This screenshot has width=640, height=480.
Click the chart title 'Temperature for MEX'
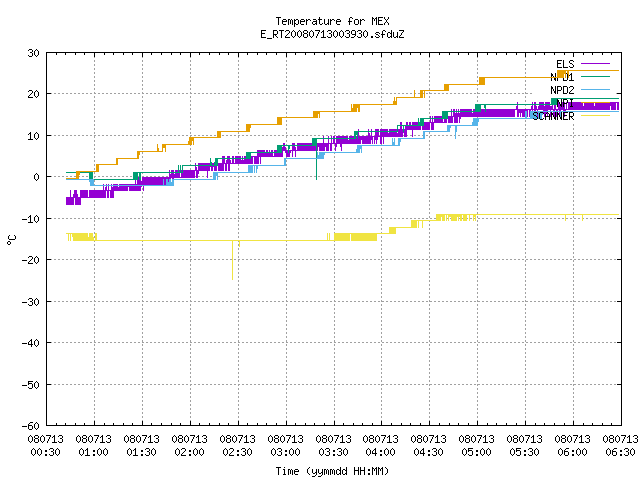pyautogui.click(x=332, y=21)
